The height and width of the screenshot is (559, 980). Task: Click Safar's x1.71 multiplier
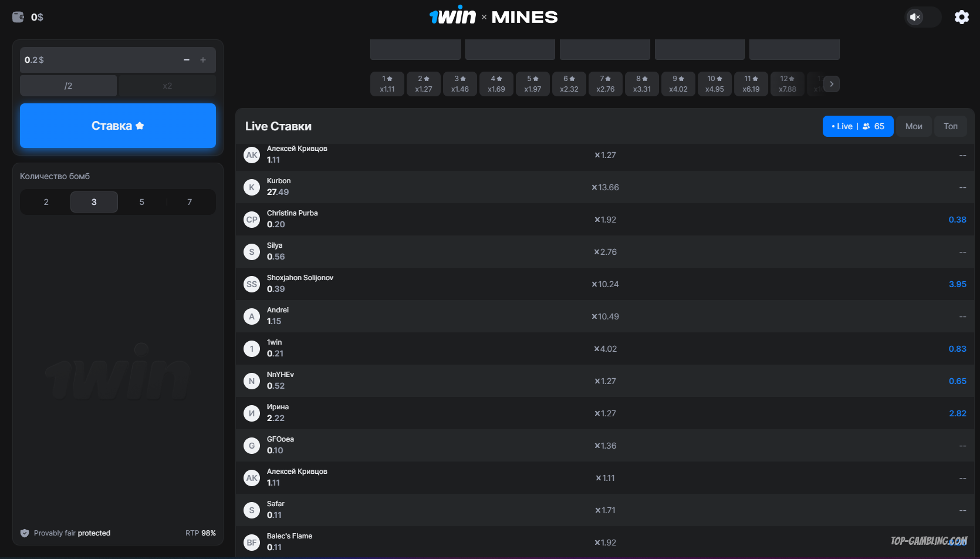pyautogui.click(x=605, y=510)
